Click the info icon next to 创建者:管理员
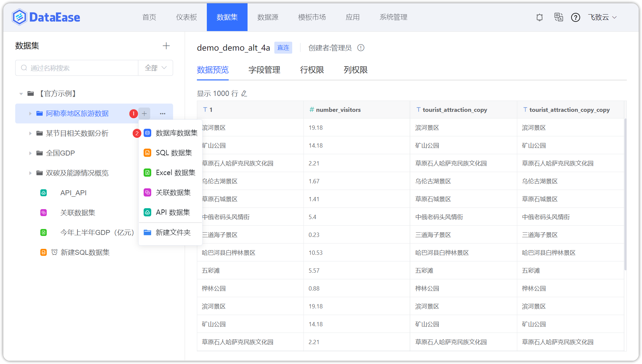This screenshot has width=642, height=364. coord(361,48)
